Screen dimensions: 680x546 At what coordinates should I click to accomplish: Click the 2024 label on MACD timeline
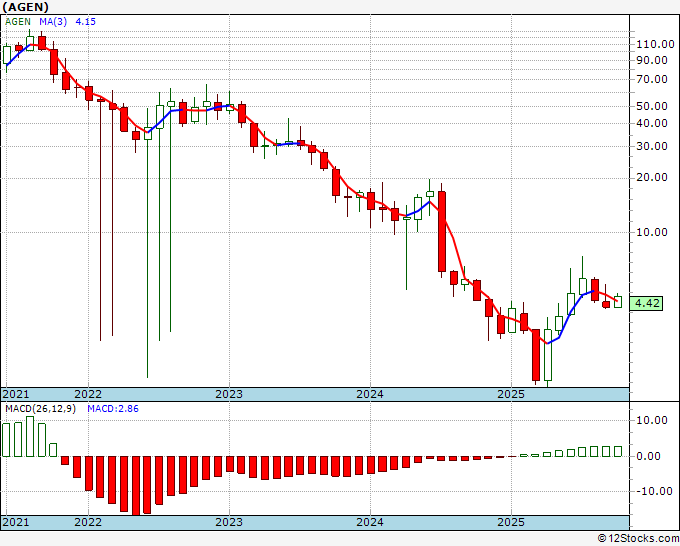point(370,522)
